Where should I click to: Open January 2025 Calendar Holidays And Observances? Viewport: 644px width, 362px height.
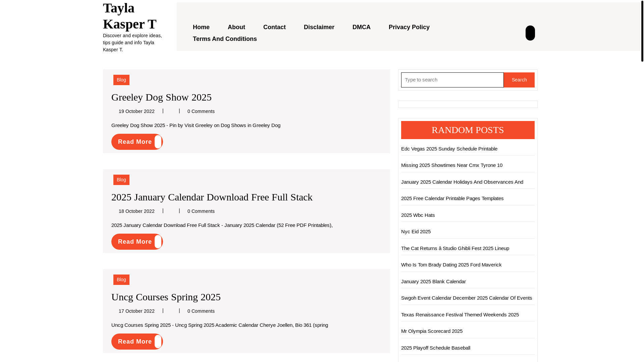click(x=462, y=182)
